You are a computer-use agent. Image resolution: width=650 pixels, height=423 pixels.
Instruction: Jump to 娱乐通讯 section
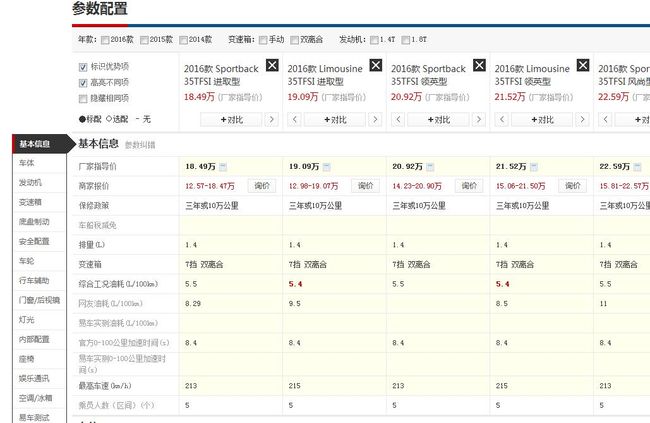tap(39, 378)
